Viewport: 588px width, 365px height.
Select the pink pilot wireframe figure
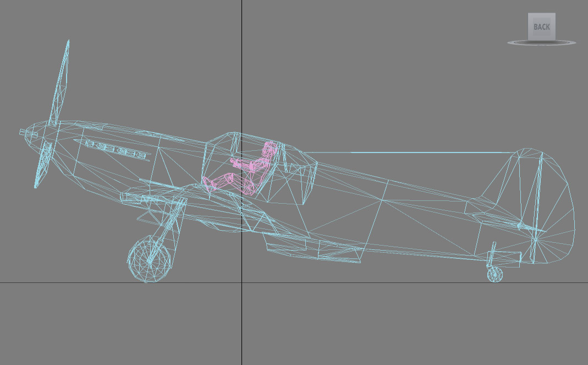coord(241,168)
